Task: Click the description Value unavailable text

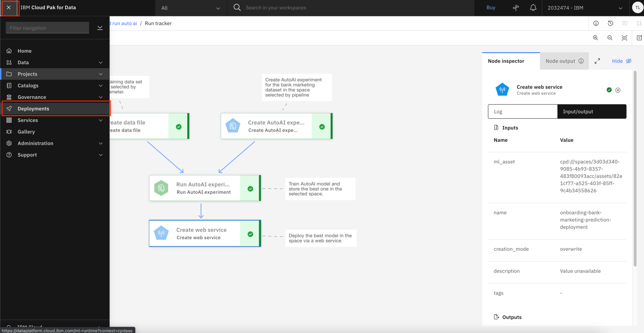Action: pos(580,271)
